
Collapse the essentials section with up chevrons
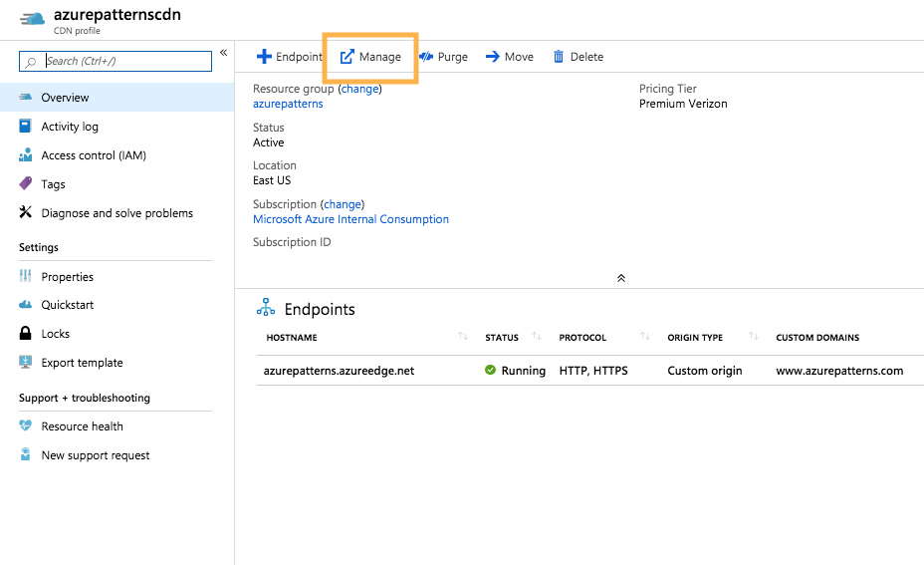[x=621, y=278]
